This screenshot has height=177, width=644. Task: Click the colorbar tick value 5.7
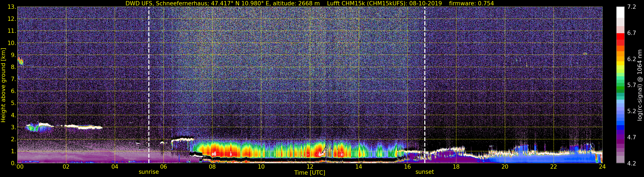(x=632, y=85)
